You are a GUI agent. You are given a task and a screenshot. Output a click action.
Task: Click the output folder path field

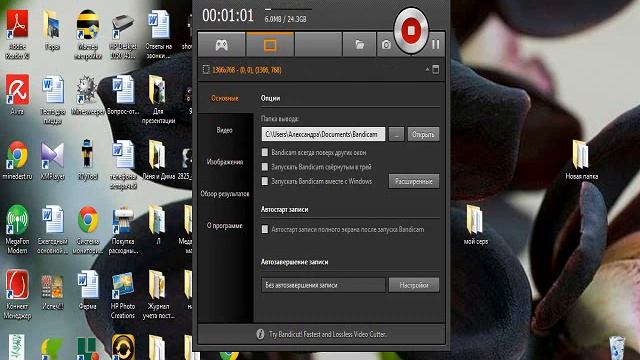[323, 134]
